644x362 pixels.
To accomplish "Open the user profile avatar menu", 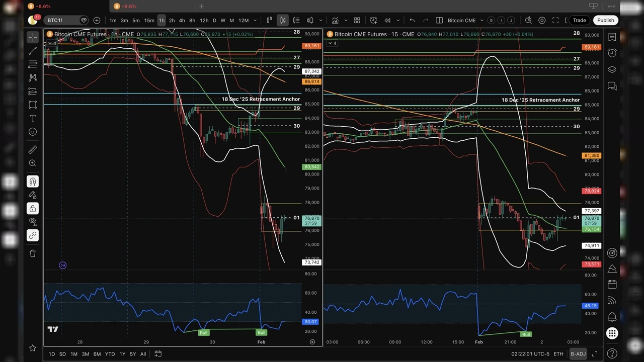I will click(33, 20).
